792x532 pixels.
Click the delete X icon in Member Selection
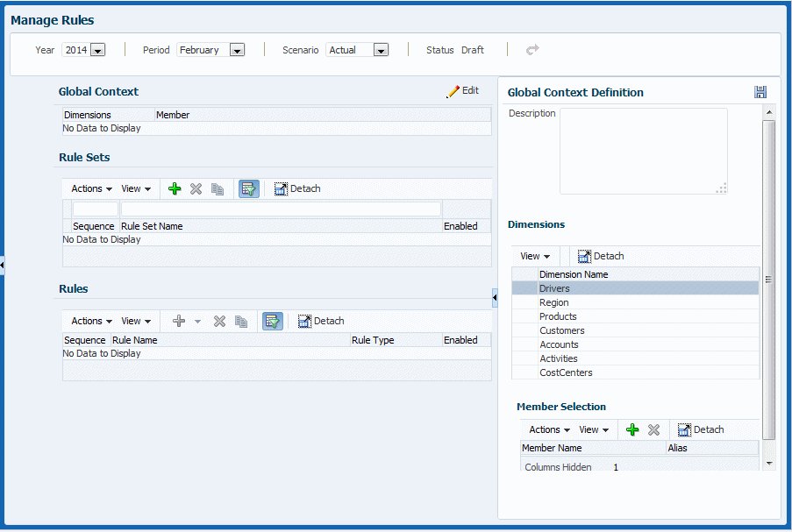pos(653,429)
